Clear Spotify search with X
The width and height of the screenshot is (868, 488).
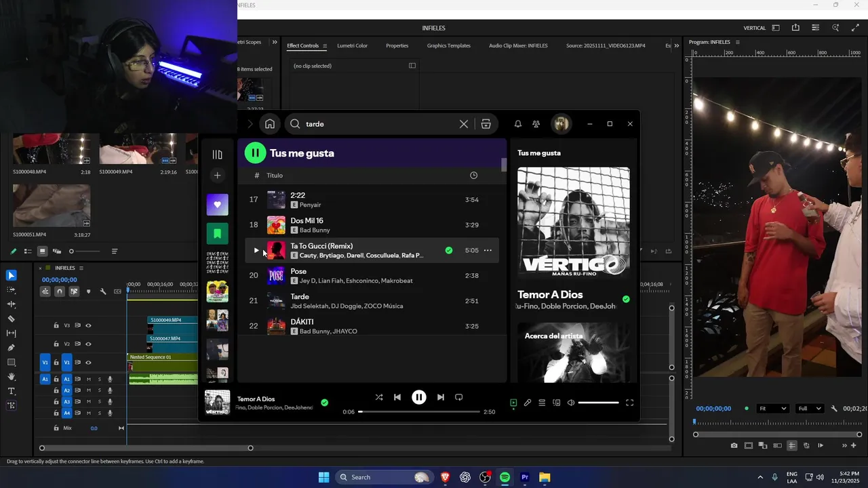pyautogui.click(x=464, y=124)
